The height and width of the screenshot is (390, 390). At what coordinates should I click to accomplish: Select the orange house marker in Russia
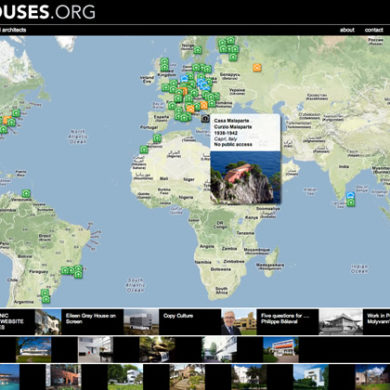point(257,68)
